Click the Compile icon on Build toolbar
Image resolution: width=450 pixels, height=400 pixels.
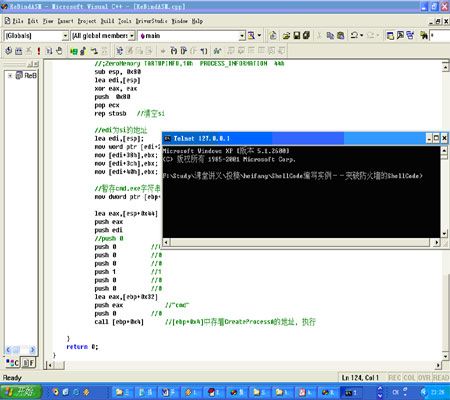click(9, 51)
